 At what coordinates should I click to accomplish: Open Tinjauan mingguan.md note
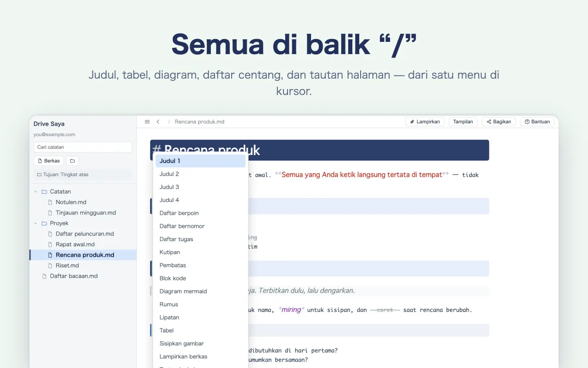86,213
